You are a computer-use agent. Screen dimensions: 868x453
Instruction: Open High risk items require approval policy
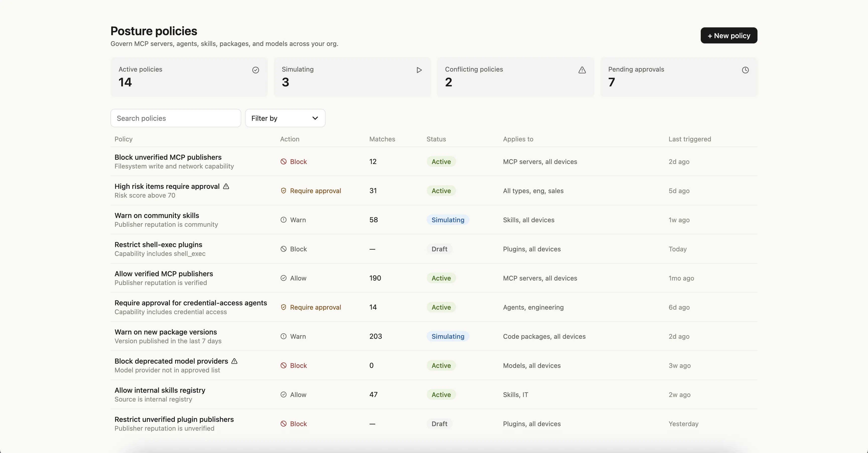point(167,186)
